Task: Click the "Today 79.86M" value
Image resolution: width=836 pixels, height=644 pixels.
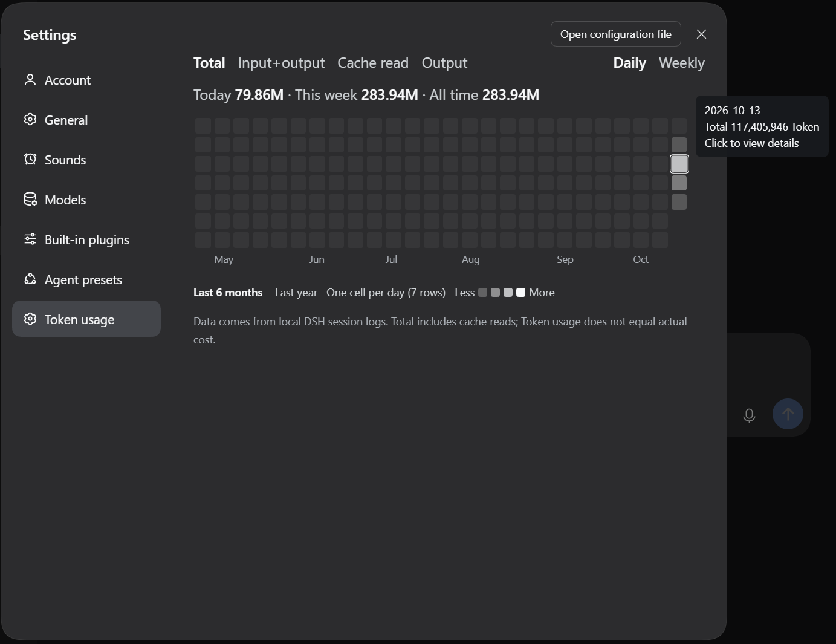Action: [238, 95]
